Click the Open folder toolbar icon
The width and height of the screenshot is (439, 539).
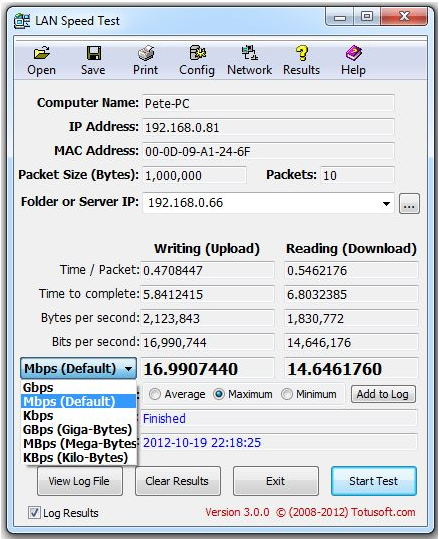coord(42,53)
